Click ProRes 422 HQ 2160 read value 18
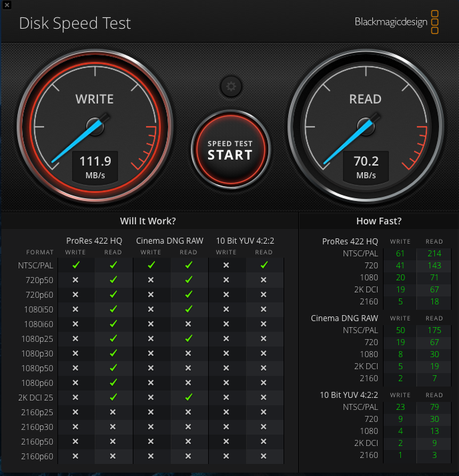This screenshot has height=476, width=459. click(x=434, y=302)
